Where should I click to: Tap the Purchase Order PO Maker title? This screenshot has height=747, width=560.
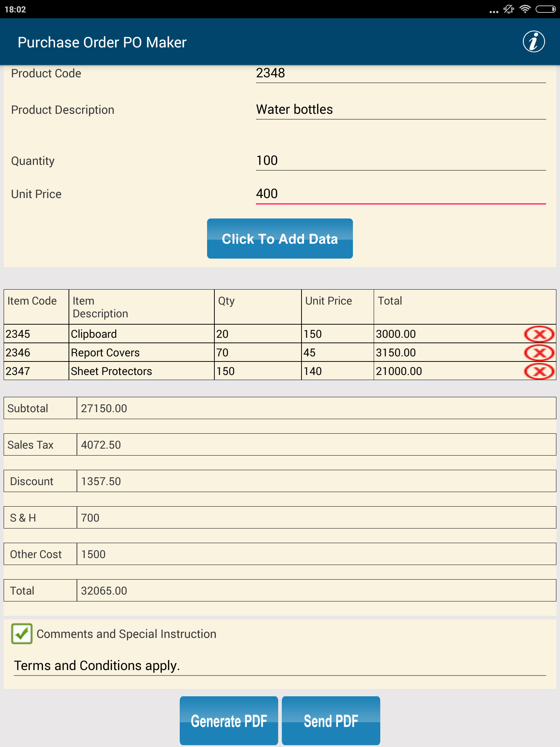pyautogui.click(x=102, y=42)
